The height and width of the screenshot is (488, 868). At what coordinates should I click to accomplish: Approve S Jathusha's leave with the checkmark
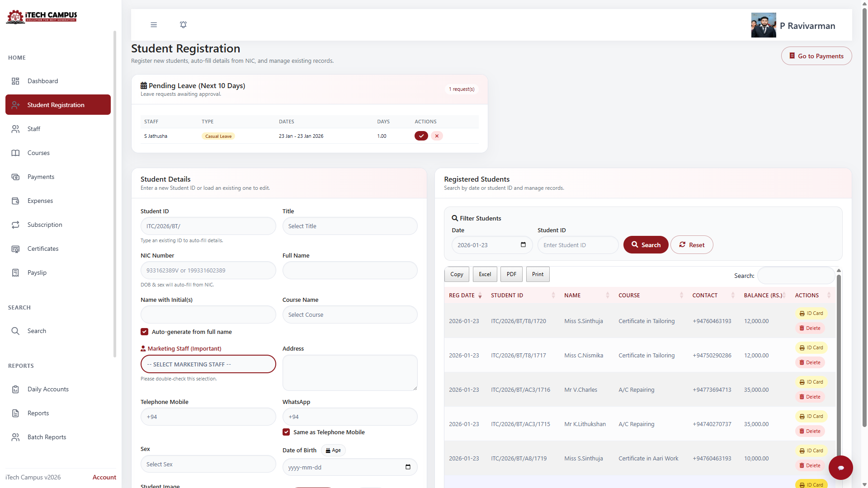(421, 136)
